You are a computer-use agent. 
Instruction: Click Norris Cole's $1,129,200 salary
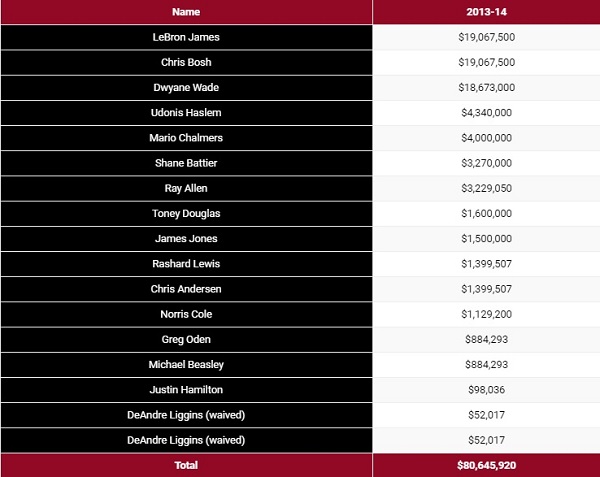[486, 314]
